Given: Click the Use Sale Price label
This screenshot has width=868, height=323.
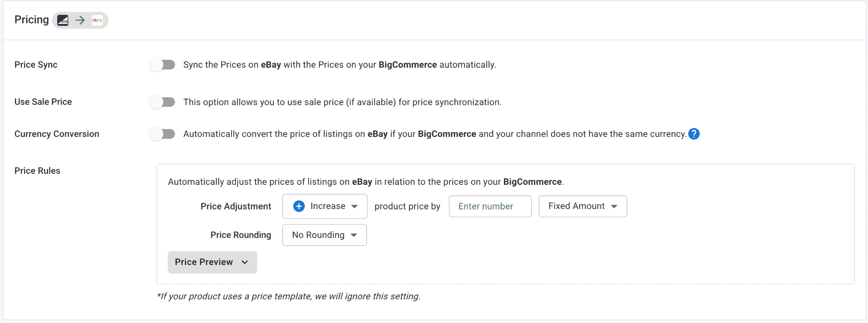Looking at the screenshot, I should (43, 102).
